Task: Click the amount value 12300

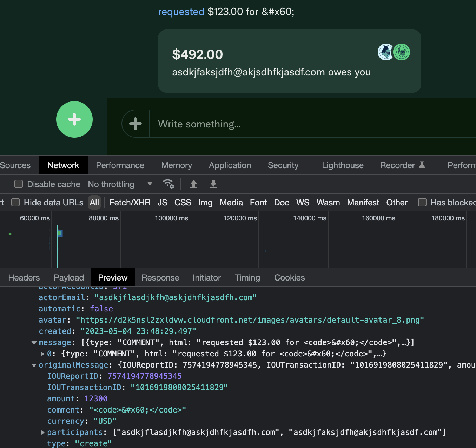Action: point(96,398)
